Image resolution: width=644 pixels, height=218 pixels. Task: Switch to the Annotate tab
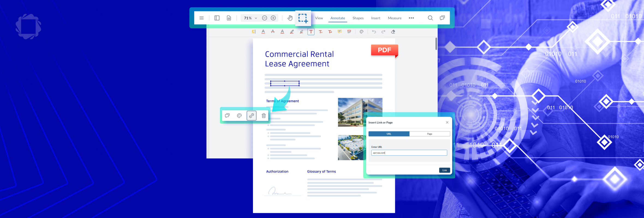[x=338, y=18]
